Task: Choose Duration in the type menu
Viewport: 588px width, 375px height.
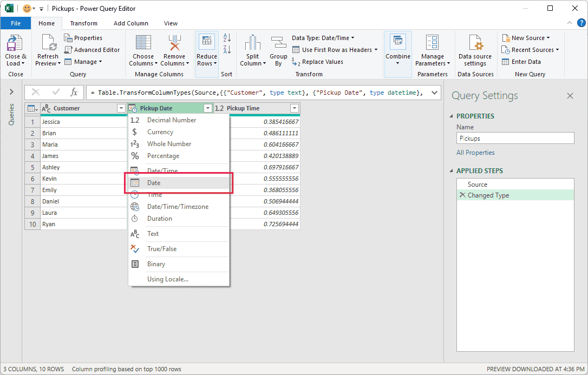Action: click(179, 219)
